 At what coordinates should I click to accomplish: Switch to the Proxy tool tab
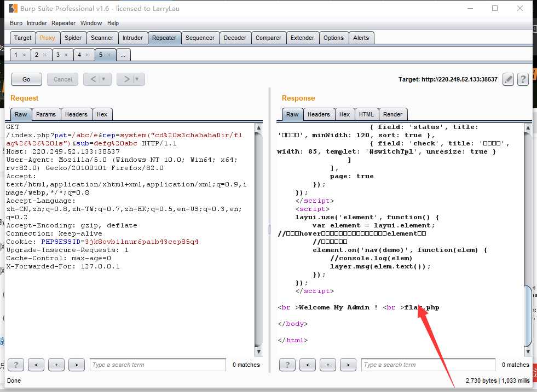47,38
